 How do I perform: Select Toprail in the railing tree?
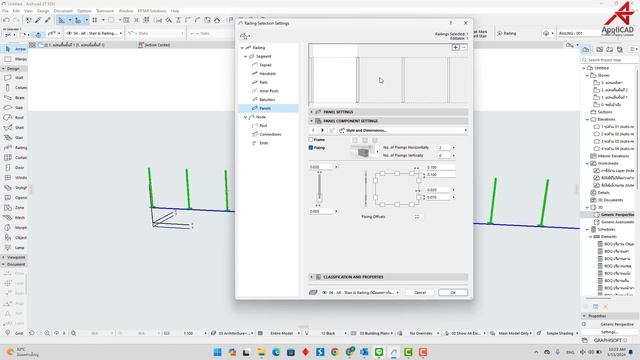(265, 65)
